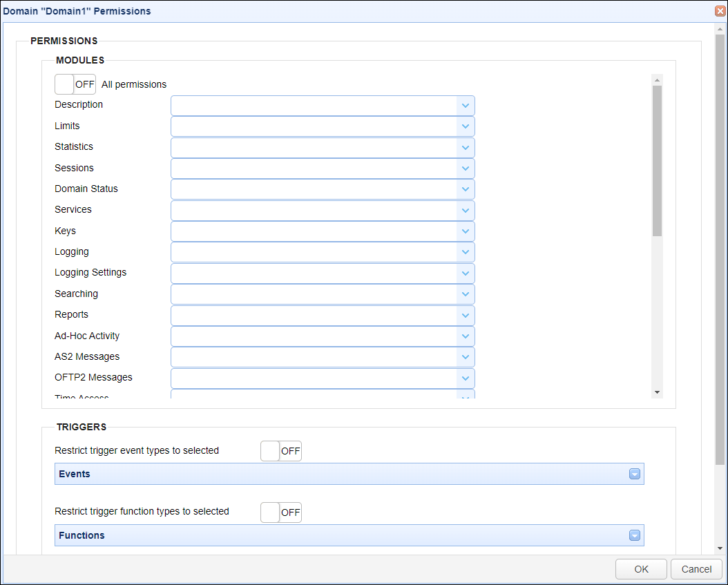
Task: Click the 'Ad-Hoc Activity' module label
Action: click(x=87, y=336)
